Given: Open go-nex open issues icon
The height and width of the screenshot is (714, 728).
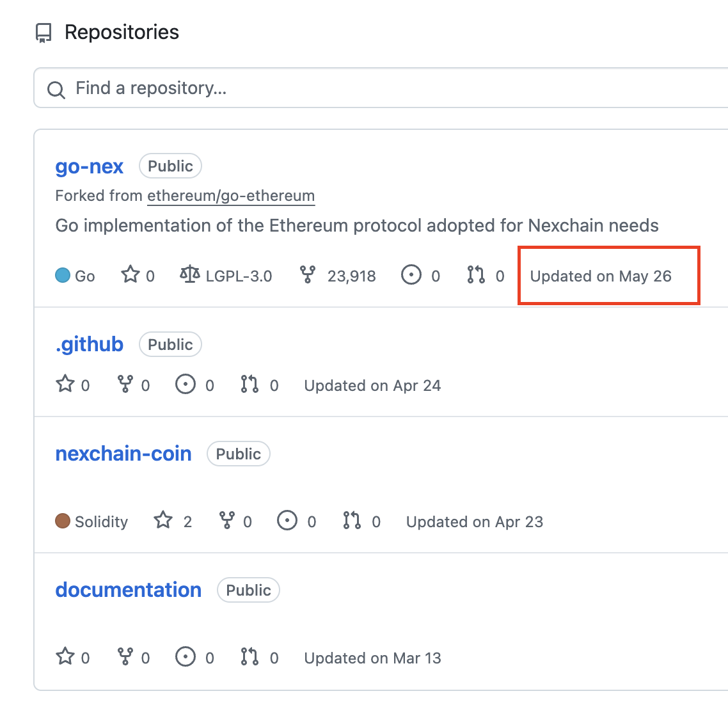Looking at the screenshot, I should [x=411, y=275].
